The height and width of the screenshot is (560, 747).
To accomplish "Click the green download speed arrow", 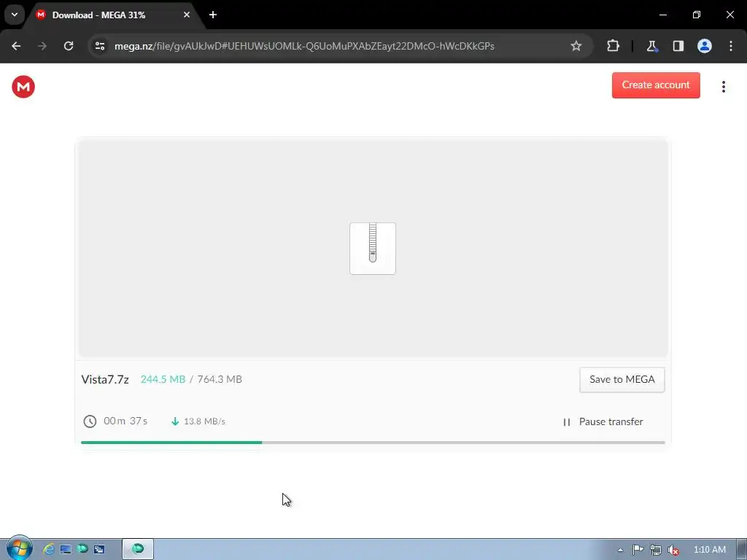I will coord(175,421).
